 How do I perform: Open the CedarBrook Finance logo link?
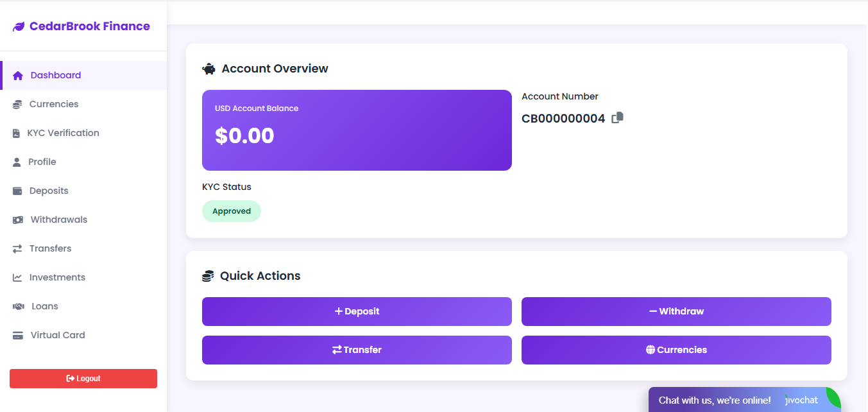[81, 26]
